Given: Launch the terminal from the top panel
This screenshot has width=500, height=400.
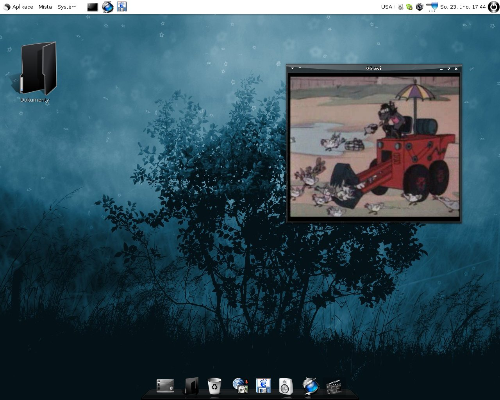Looking at the screenshot, I should coord(92,7).
